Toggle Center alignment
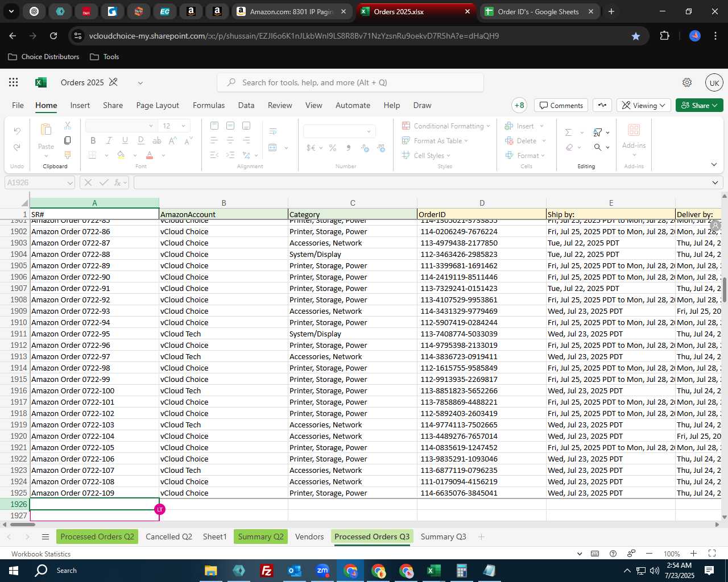Viewport: 728px width, 582px height. (x=230, y=140)
